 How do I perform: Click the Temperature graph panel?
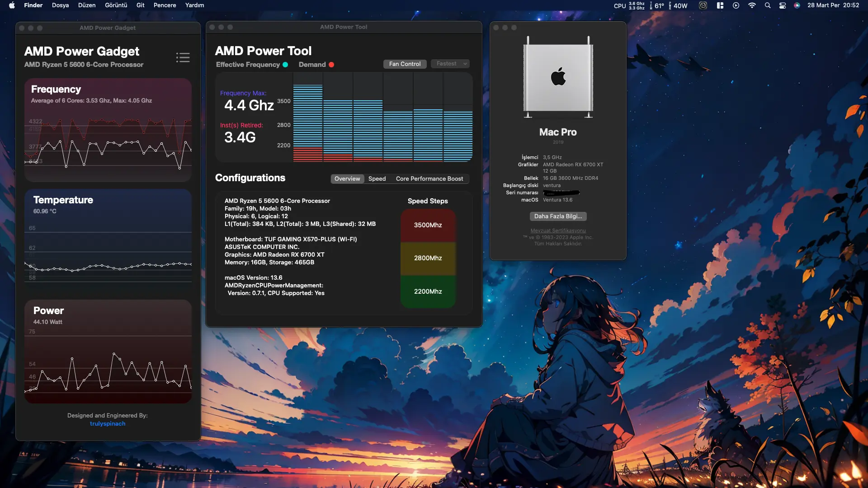click(108, 240)
